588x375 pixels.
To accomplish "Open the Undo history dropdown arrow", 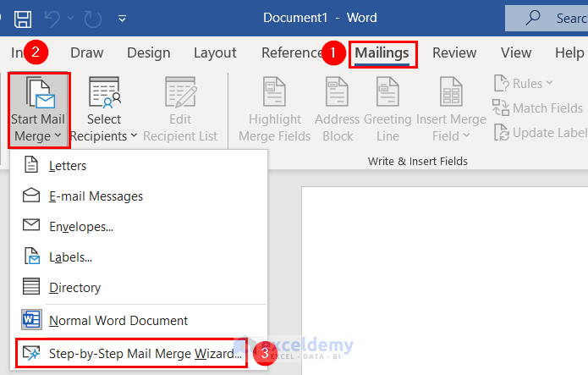I will pyautogui.click(x=70, y=18).
